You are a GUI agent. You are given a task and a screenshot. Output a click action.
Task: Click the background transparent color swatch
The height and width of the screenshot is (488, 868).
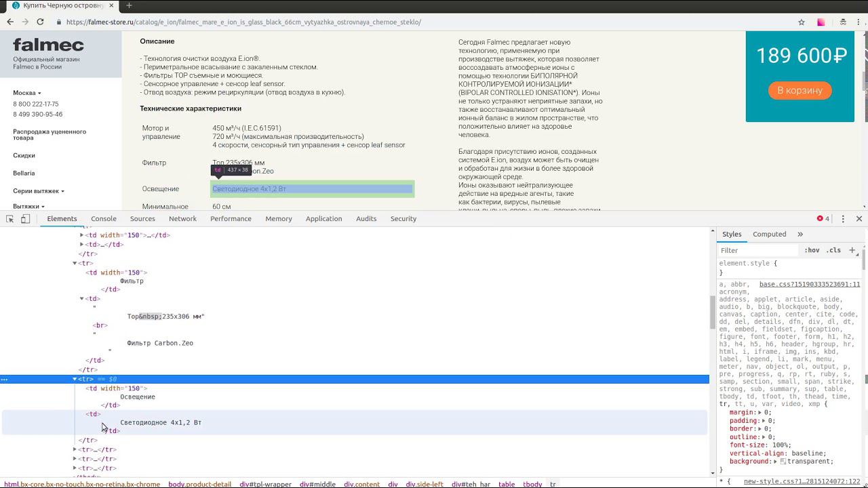point(783,462)
